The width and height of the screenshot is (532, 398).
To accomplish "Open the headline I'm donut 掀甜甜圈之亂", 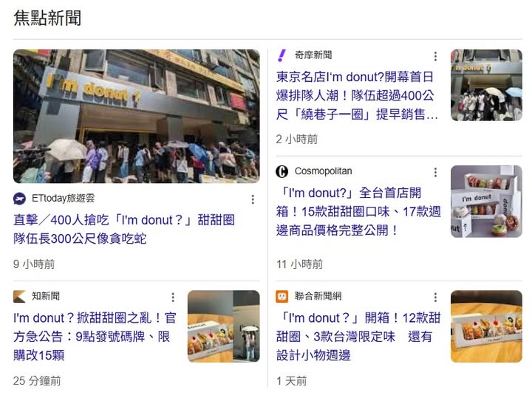I will (x=95, y=337).
